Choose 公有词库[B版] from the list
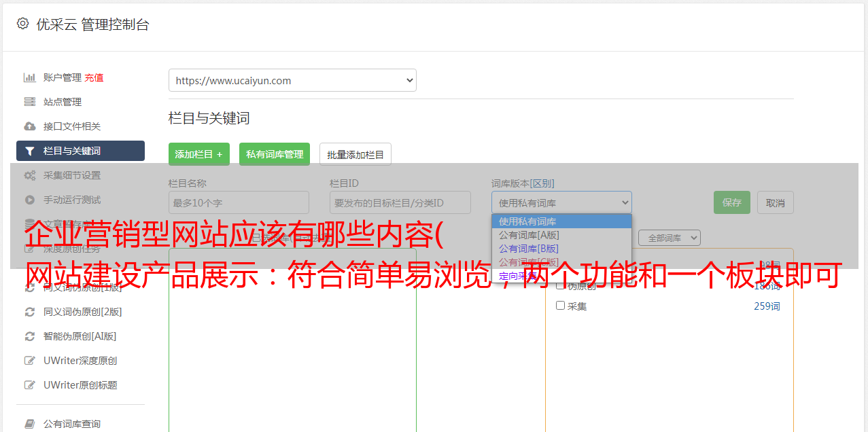Viewport: 868px width, 432px height. pyautogui.click(x=529, y=249)
